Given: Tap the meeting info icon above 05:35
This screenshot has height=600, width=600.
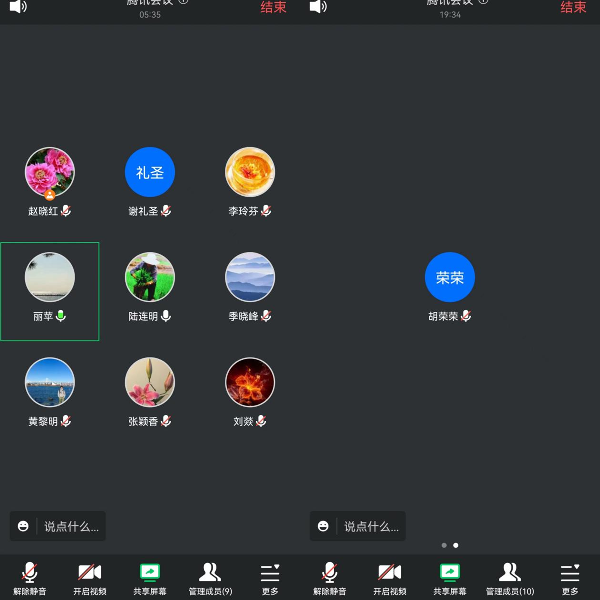Looking at the screenshot, I should (x=183, y=2).
